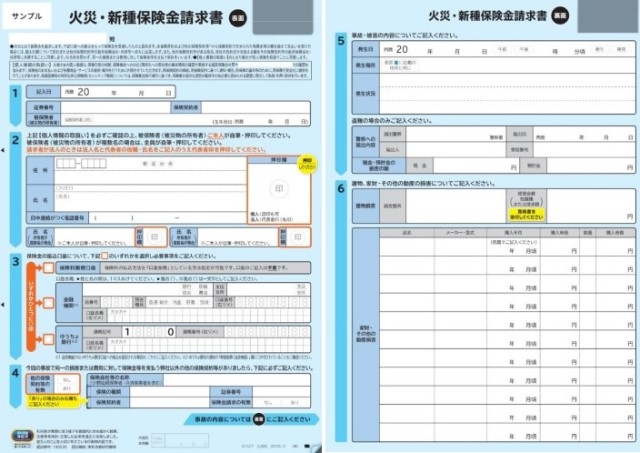Image resolution: width=640 pixels, height=453 pixels.
Task: Click the 受理番号 field
Action: tap(584, 150)
